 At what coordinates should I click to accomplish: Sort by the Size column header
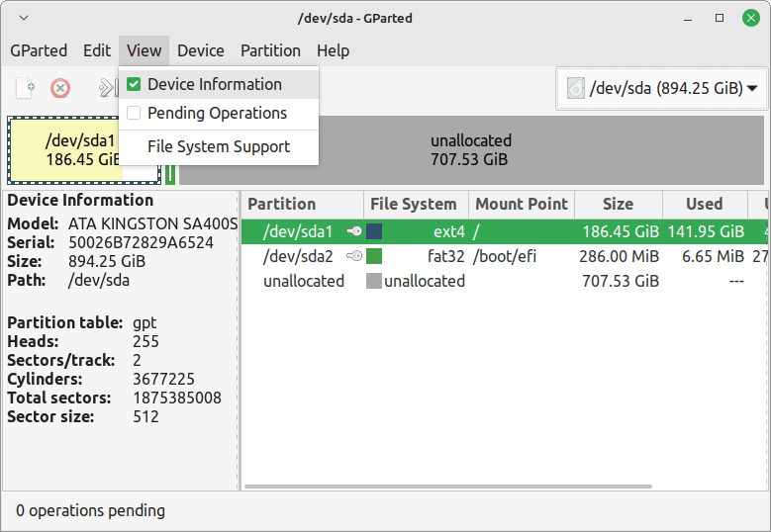[617, 204]
